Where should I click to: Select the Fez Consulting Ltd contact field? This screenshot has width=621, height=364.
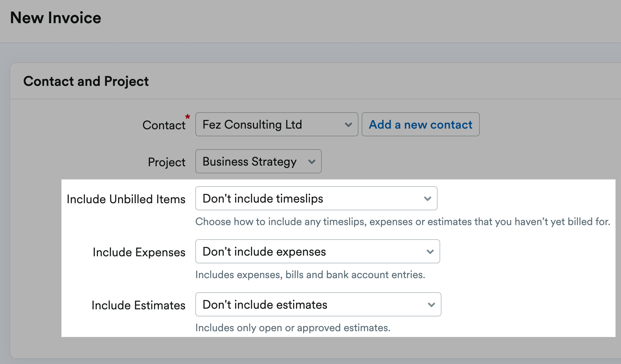277,124
